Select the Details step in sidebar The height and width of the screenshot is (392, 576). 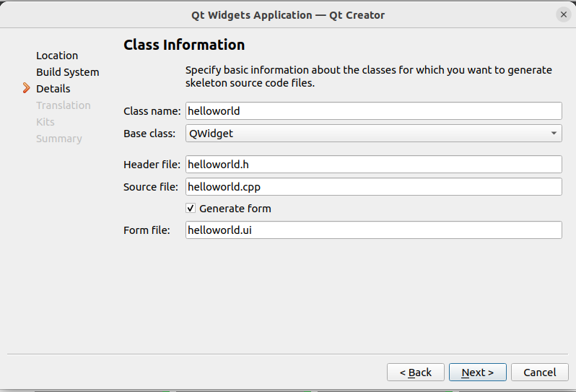click(53, 89)
